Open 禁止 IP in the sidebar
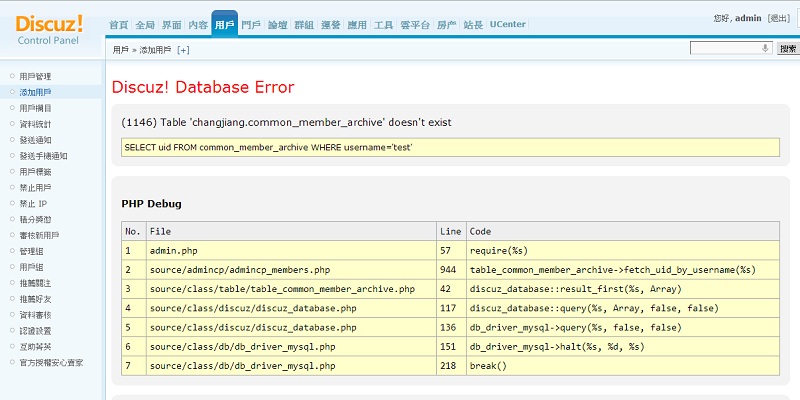Viewport: 800px width, 400px height. [33, 204]
